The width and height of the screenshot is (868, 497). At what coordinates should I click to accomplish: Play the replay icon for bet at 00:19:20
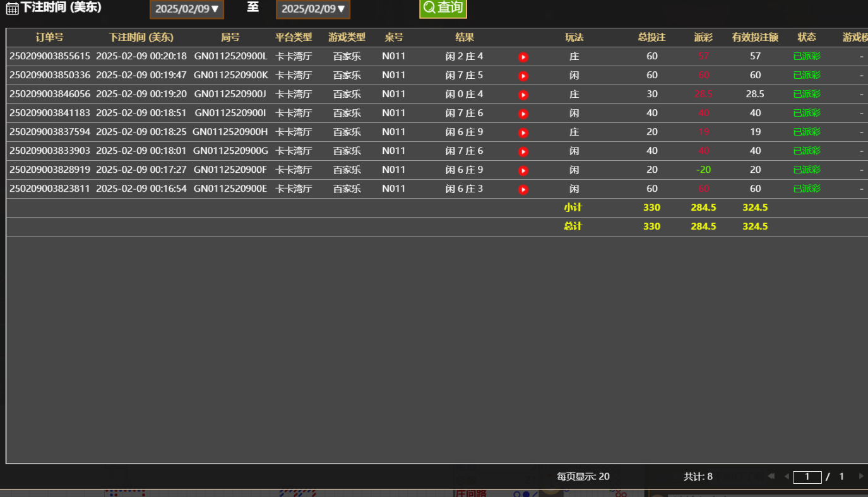523,94
